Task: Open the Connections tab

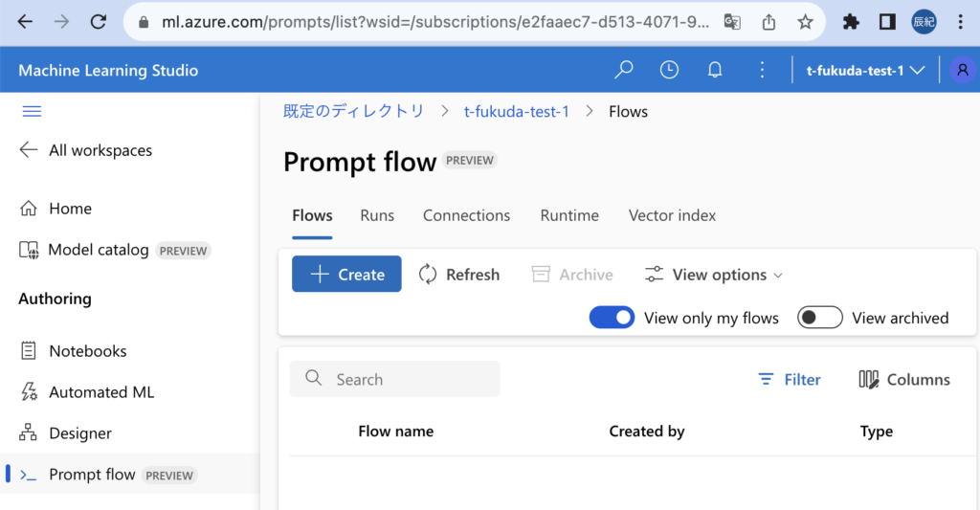Action: pos(466,215)
